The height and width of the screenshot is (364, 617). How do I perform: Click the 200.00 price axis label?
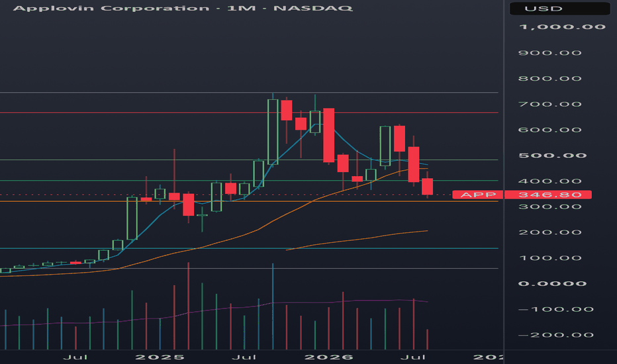(549, 232)
